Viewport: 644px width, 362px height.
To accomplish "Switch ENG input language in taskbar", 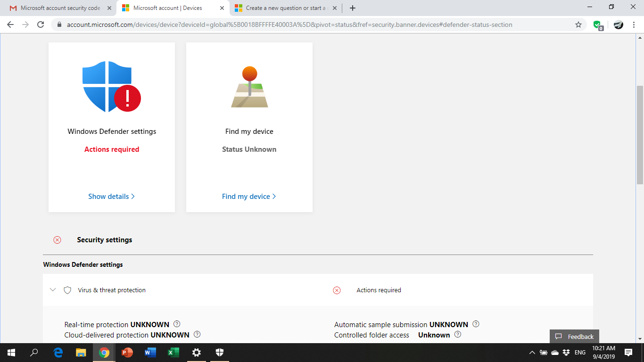I will coord(580,353).
